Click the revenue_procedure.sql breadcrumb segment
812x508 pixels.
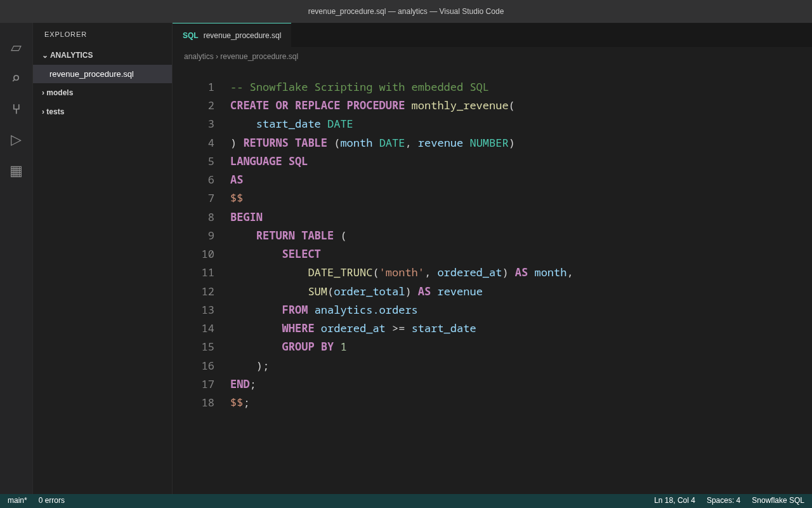point(259,57)
